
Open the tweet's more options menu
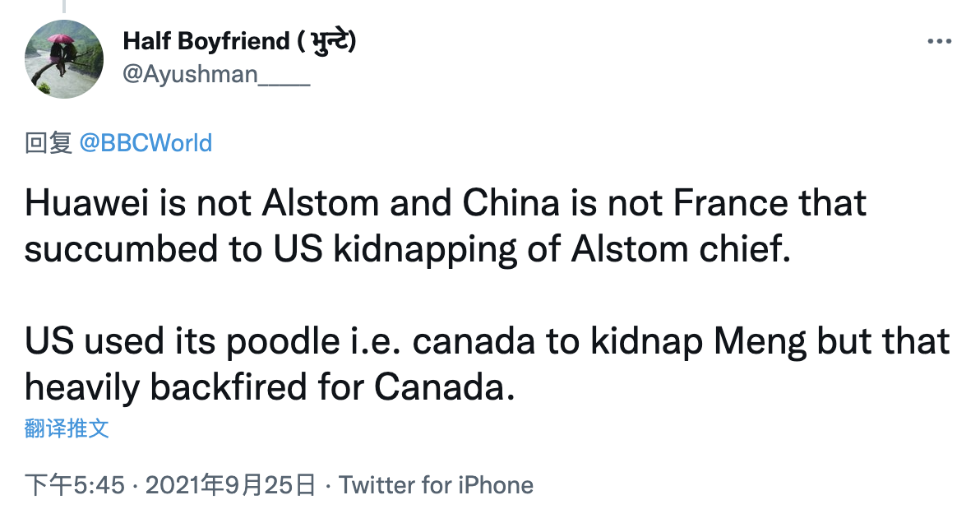coord(939,41)
